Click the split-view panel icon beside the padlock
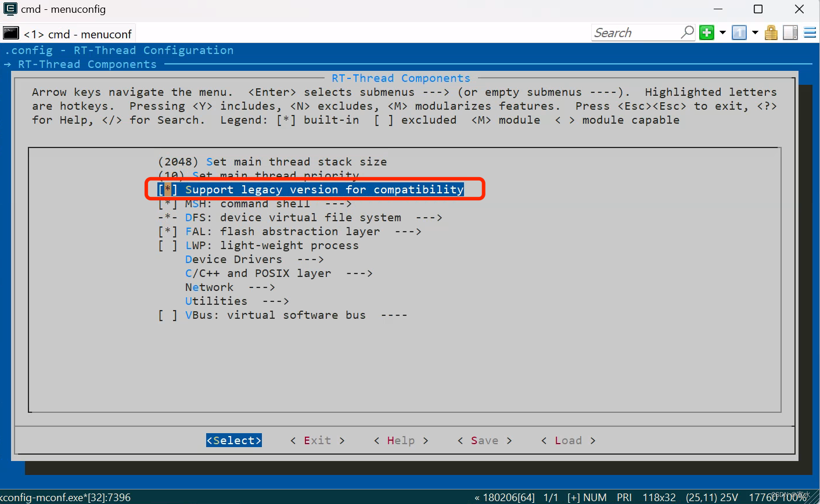 (x=790, y=33)
